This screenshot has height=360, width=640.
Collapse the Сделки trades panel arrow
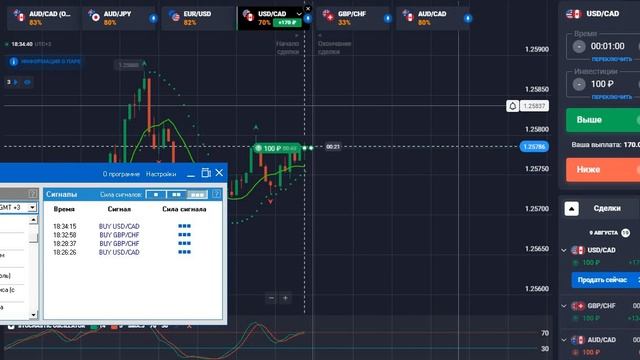coord(571,209)
